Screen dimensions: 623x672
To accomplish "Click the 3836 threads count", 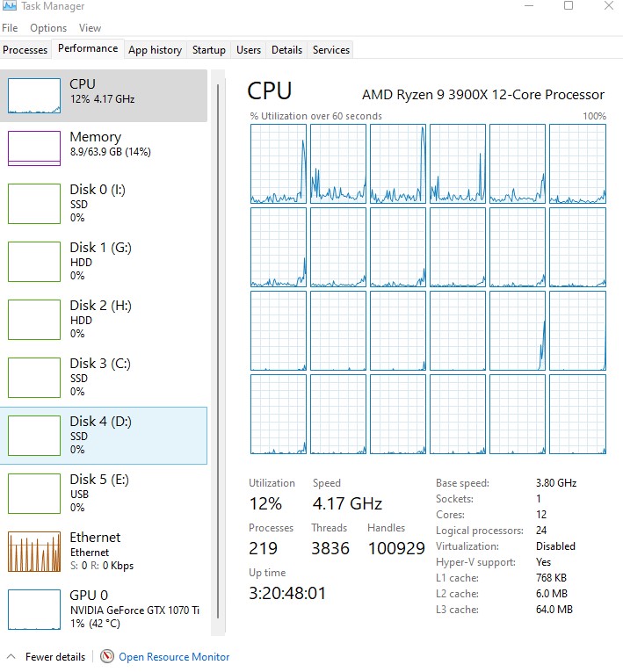I will 330,548.
